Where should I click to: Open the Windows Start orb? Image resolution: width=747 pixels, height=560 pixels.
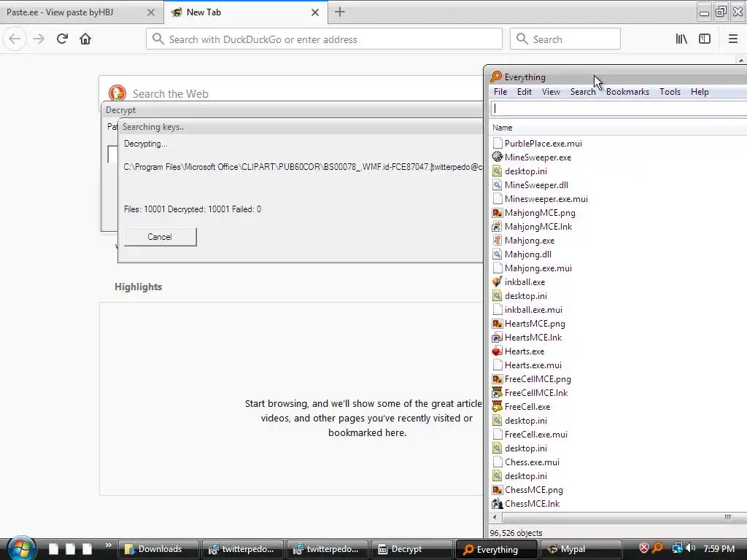pos(21,548)
